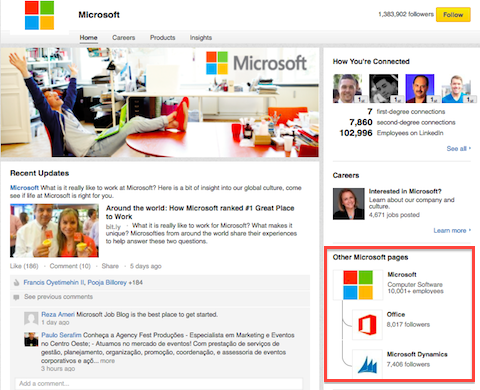
Task: Click the 7 first-degree connections text
Action: point(406,112)
